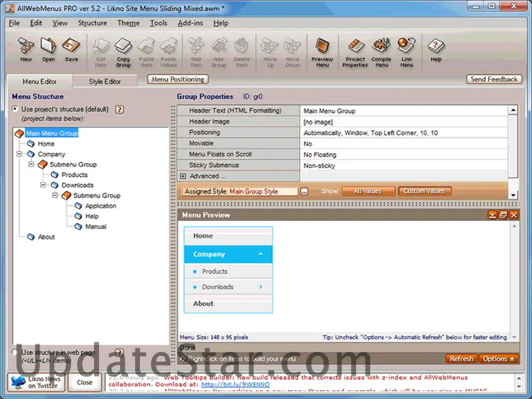Collapse the first Submenu Group under Company
Screen dimensions: 532x399
tap(31, 164)
